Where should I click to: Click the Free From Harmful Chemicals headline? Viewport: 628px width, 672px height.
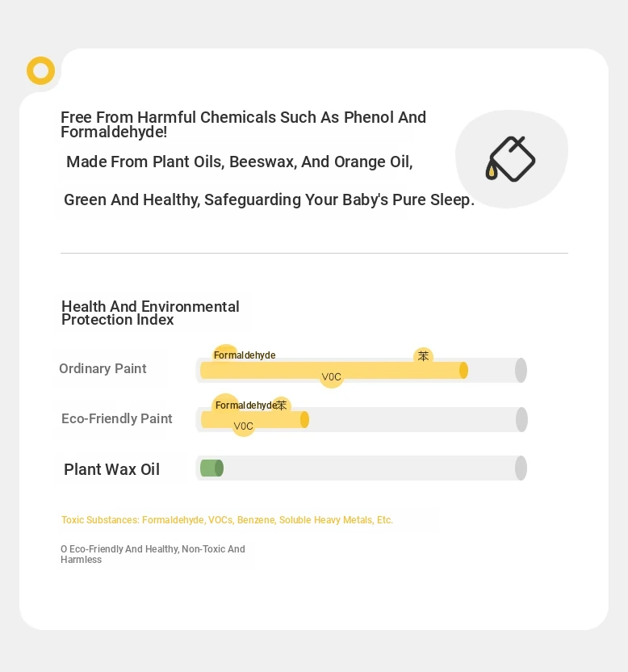pos(243,124)
